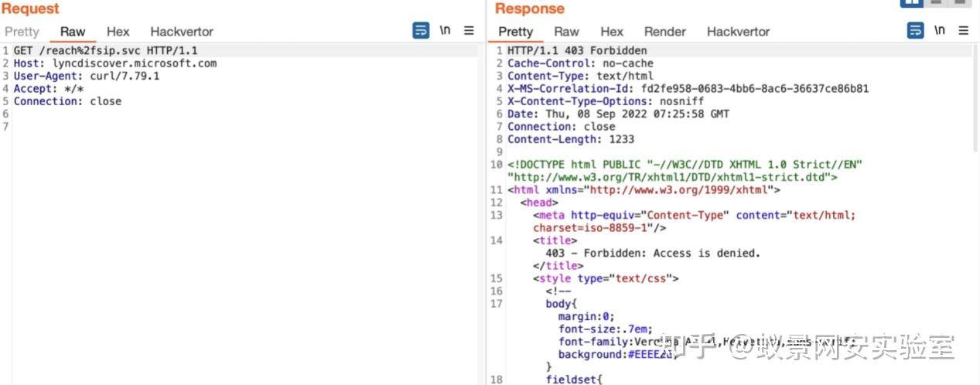This screenshot has width=980, height=385.
Task: Click the X-MS-Correlation-Id header line
Action: (x=688, y=89)
